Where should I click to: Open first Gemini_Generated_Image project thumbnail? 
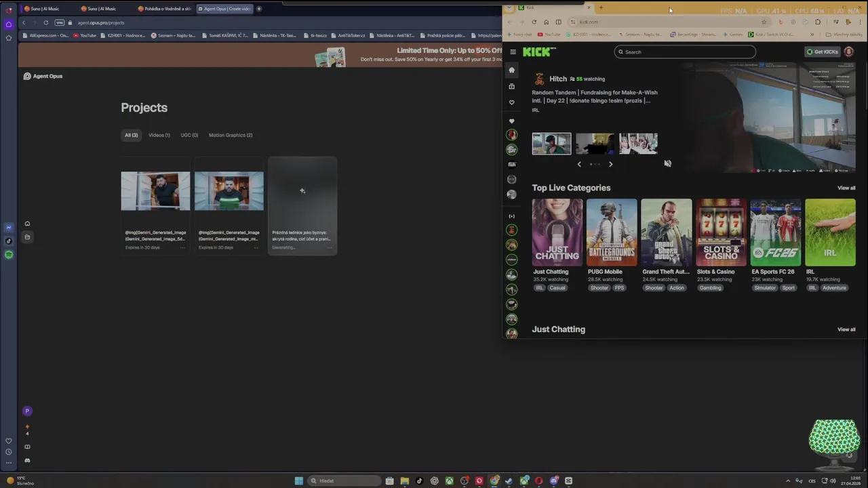155,190
